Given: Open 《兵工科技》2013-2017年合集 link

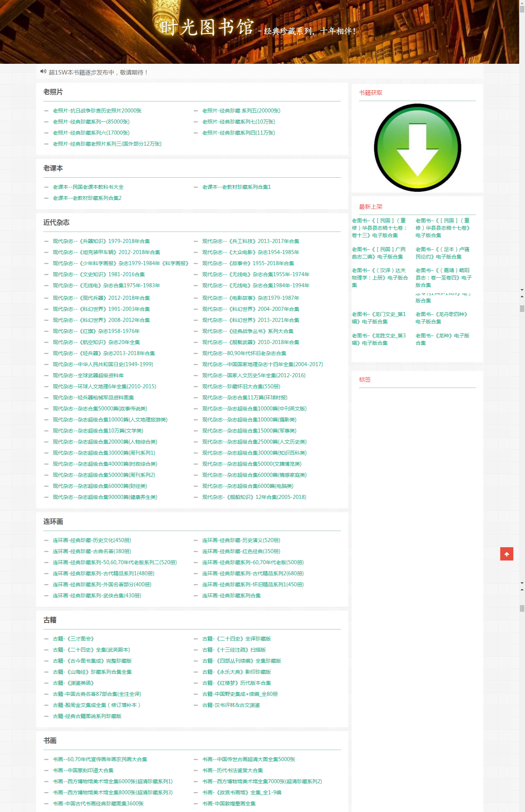Looking at the screenshot, I should pyautogui.click(x=251, y=241).
